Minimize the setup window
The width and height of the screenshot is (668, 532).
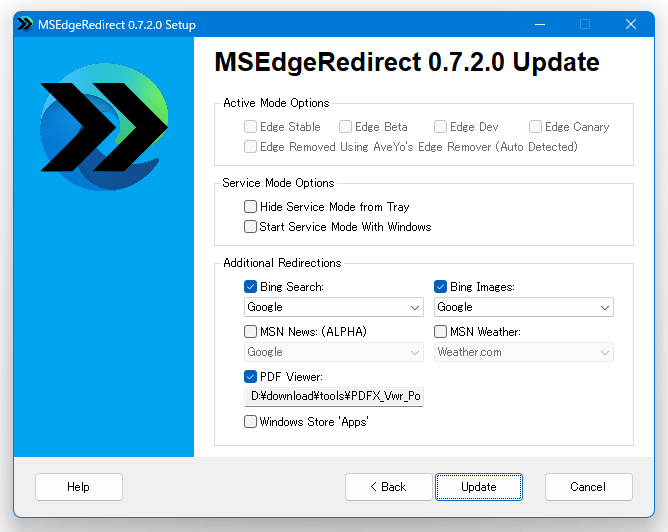click(540, 24)
